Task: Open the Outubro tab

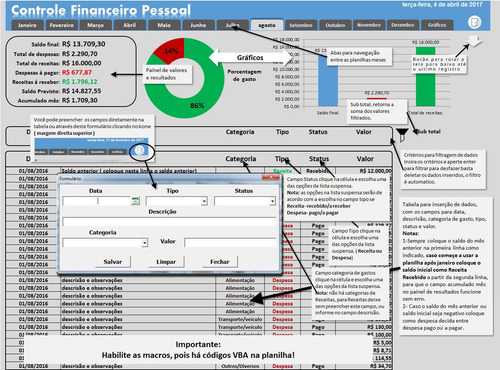Action: click(335, 25)
